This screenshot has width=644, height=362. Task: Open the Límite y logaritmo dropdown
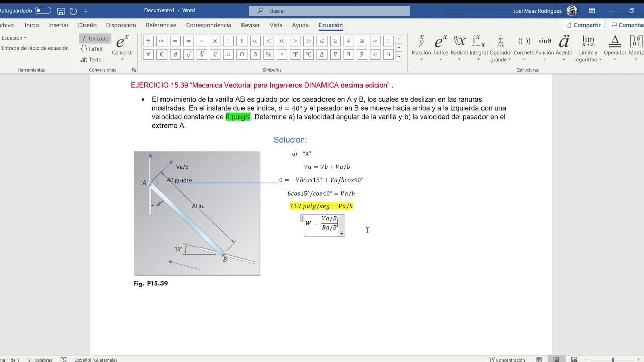click(588, 48)
